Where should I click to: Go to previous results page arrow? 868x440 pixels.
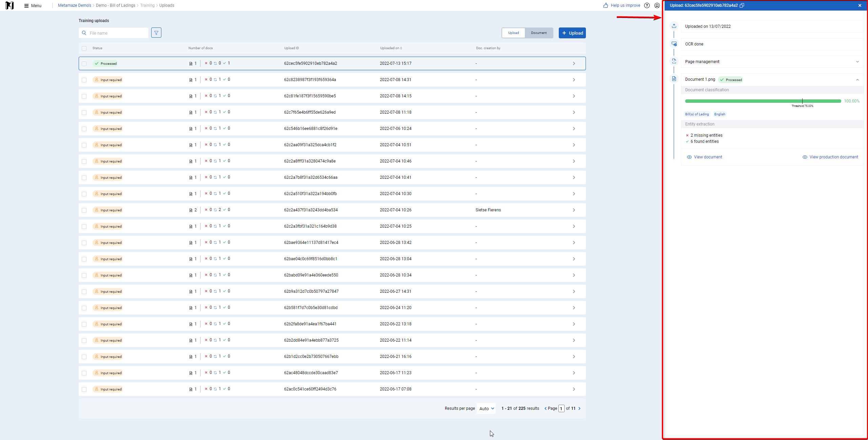coord(546,408)
